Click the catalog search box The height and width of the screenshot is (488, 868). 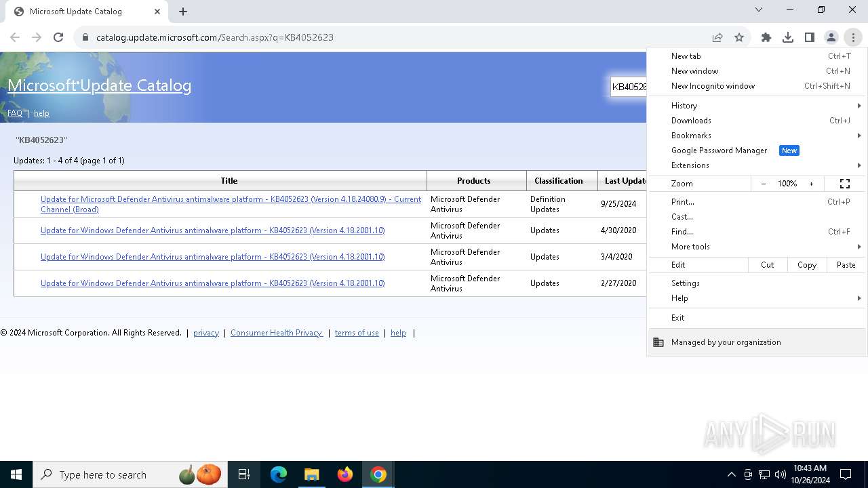point(629,87)
